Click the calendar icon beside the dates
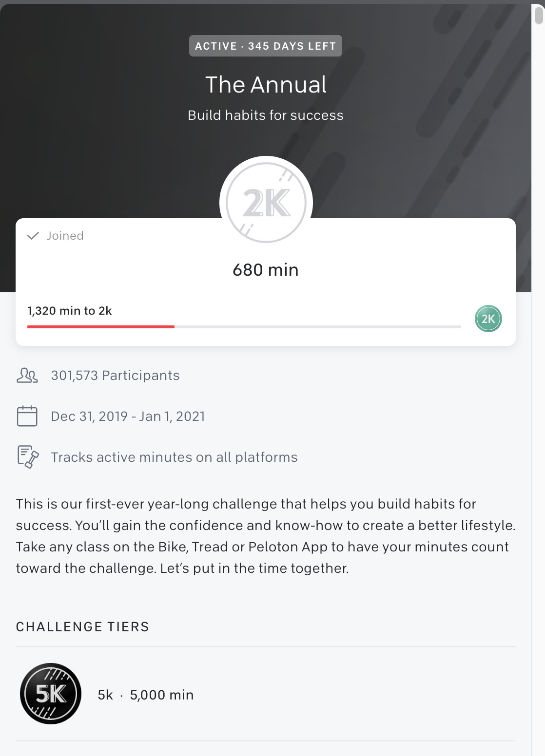The image size is (545, 756). pos(27,416)
